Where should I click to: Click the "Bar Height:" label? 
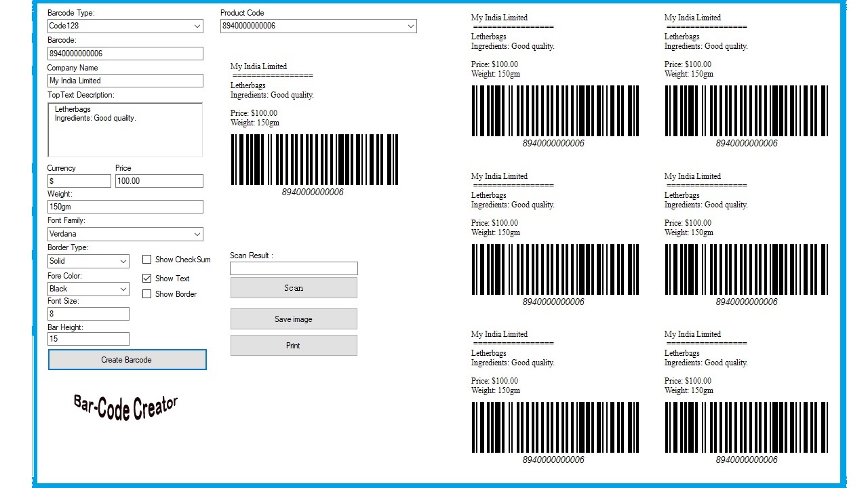(x=65, y=327)
